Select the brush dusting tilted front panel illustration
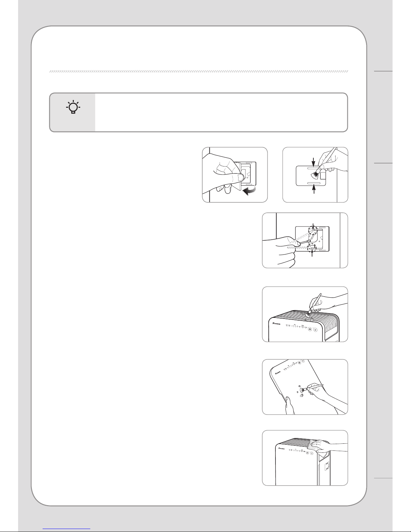 coord(305,387)
